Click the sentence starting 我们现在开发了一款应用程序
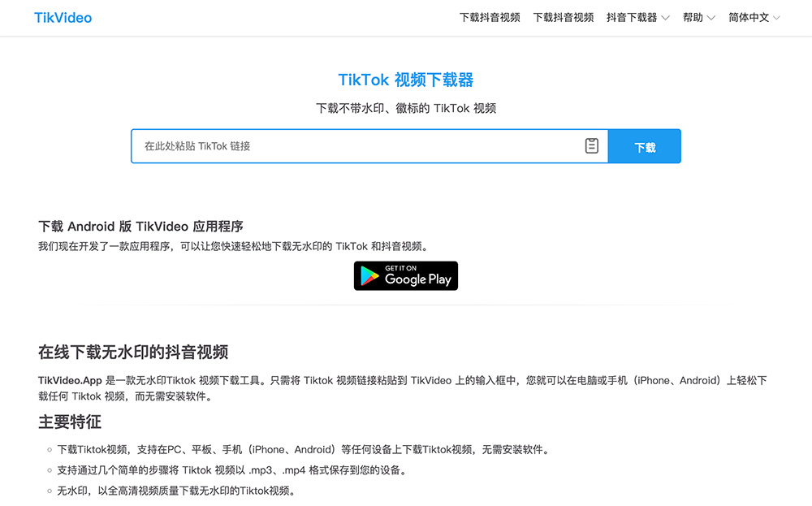The width and height of the screenshot is (812, 506). pos(234,247)
